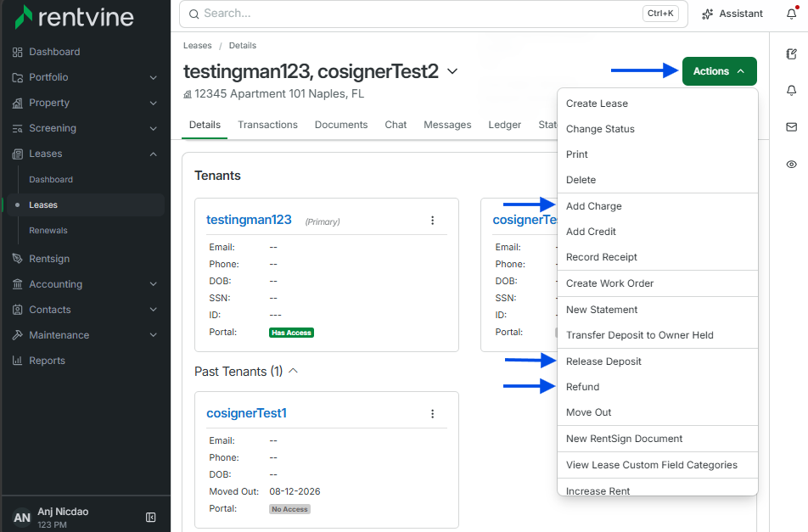Click the green Actions button
Viewport: 808px width, 532px height.
(720, 71)
